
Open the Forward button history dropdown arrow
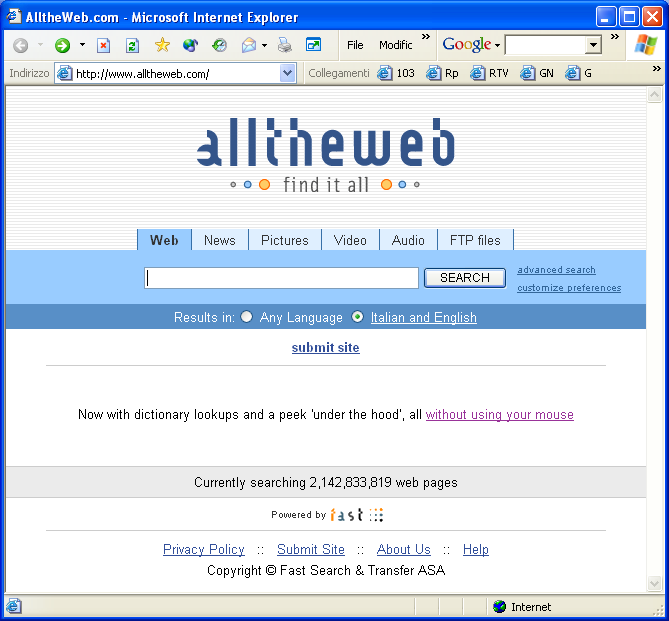coord(82,44)
